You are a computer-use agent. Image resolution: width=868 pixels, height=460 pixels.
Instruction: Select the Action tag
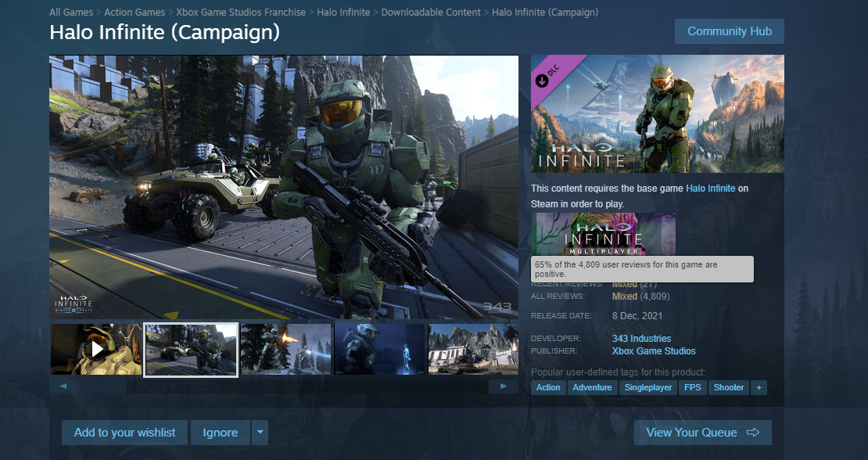coord(548,387)
